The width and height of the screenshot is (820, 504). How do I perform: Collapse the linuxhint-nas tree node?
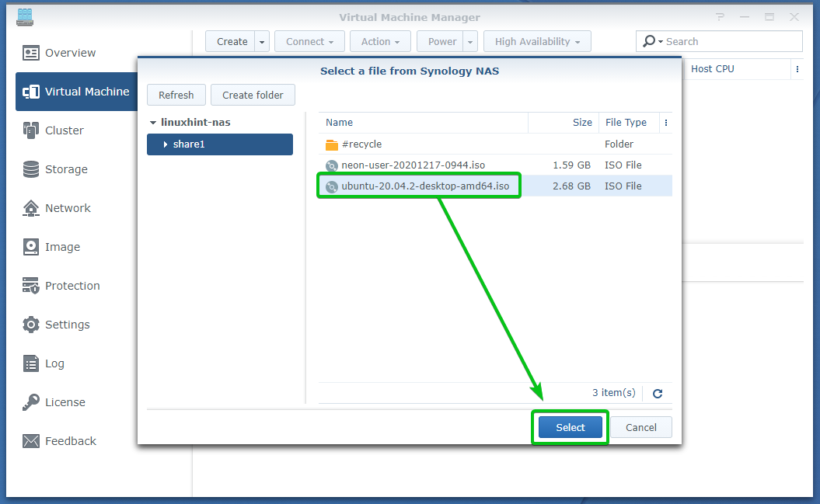point(152,122)
